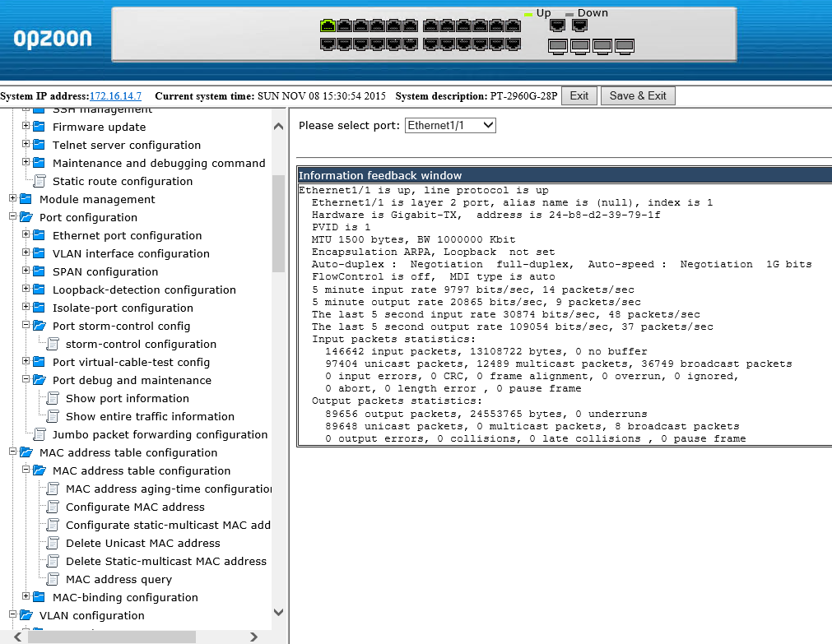Open Configurate static-multicast MAC address page
The width and height of the screenshot is (832, 644).
168,526
